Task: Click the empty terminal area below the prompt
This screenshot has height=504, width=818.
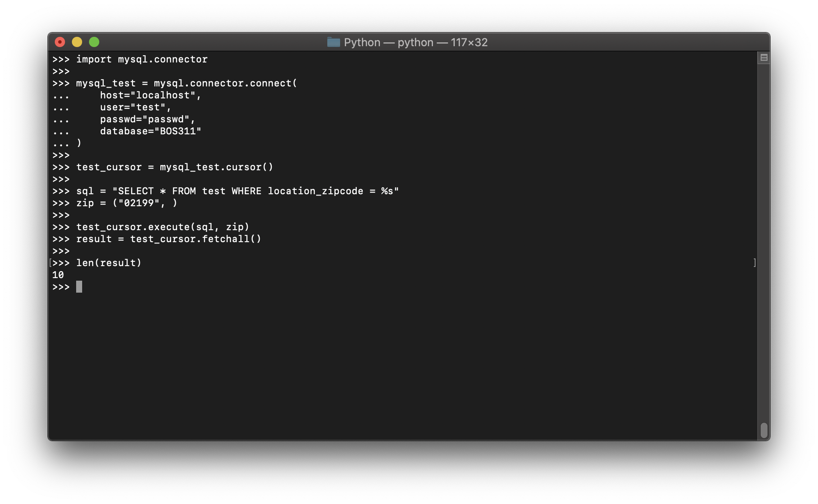Action: (385, 364)
